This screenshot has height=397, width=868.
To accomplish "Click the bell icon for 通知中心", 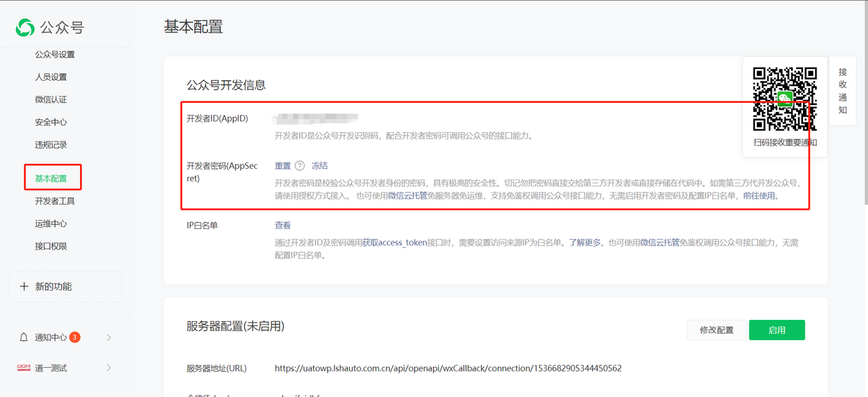I will point(24,337).
